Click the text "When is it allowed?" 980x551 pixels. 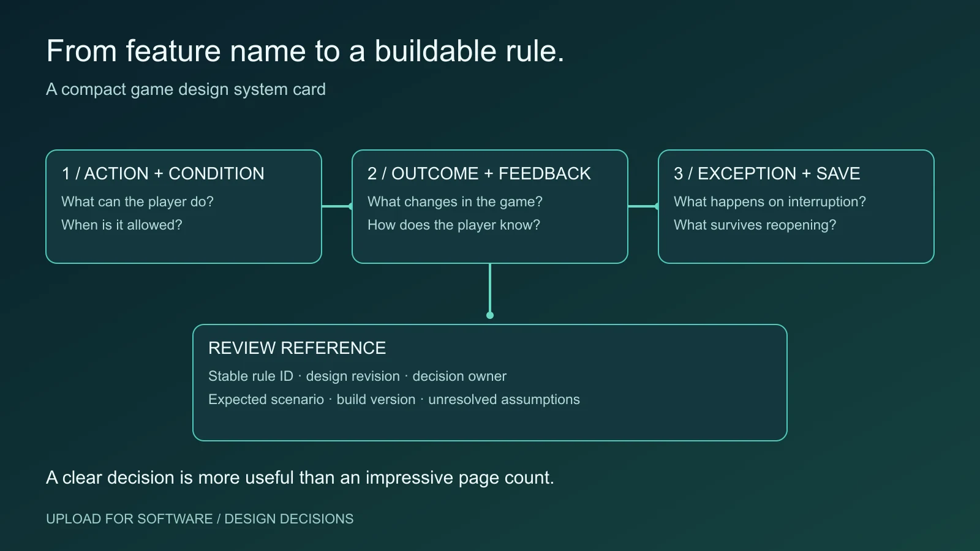[x=122, y=225]
